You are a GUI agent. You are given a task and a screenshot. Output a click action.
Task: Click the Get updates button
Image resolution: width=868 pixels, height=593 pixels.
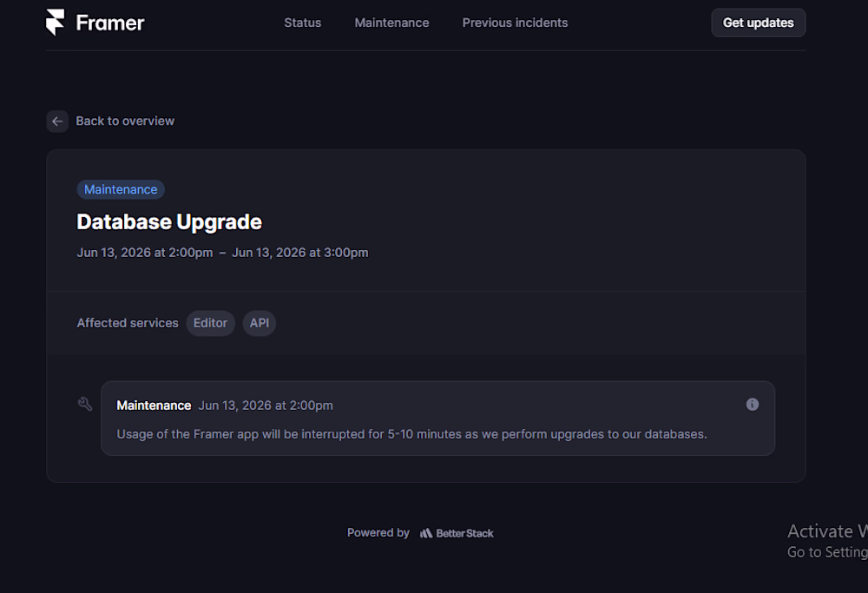point(758,23)
